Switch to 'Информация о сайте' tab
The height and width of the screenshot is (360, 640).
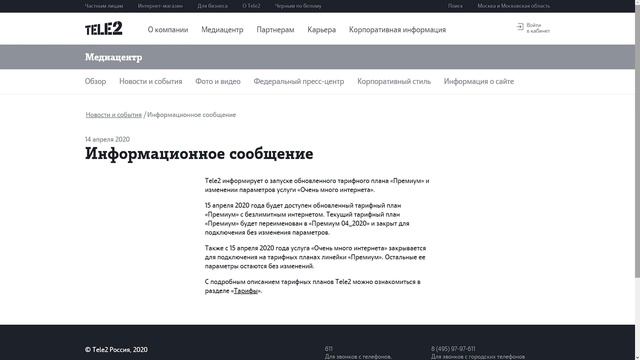[x=479, y=81]
